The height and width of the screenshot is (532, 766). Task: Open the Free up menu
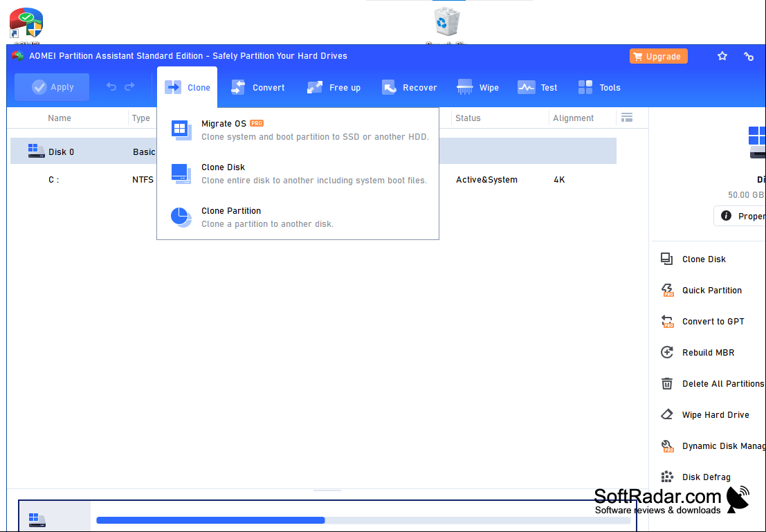tap(334, 87)
